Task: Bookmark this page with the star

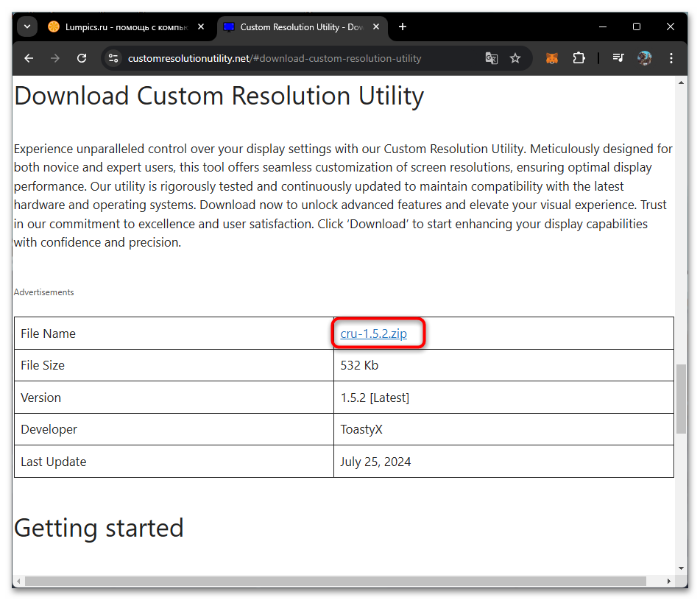Action: click(x=515, y=58)
